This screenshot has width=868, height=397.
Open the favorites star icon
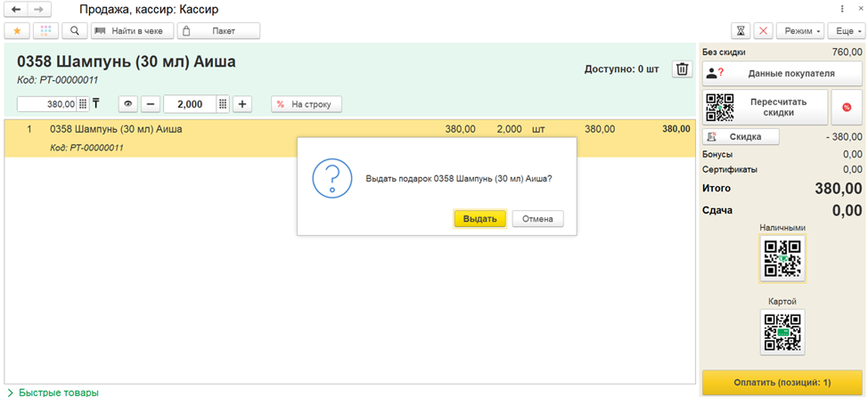17,31
